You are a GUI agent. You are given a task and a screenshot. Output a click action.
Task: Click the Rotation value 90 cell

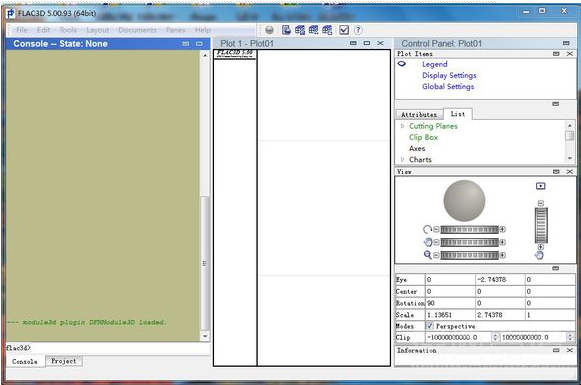pos(450,303)
